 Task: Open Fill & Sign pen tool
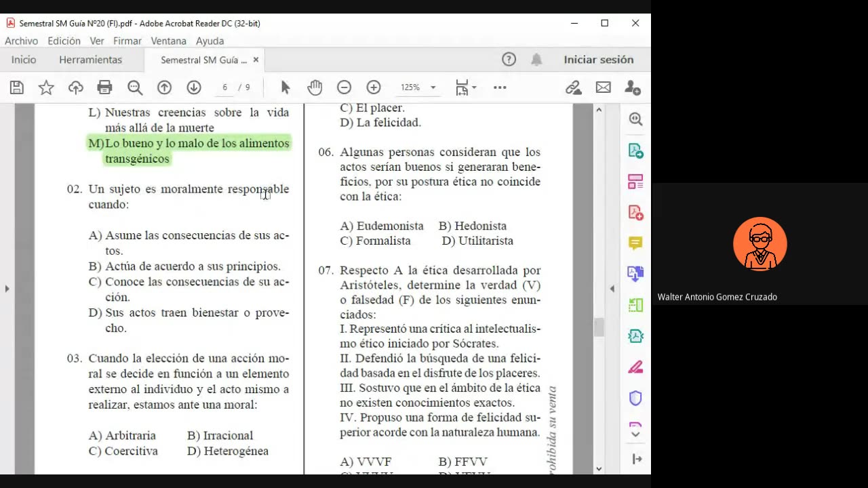coord(635,367)
